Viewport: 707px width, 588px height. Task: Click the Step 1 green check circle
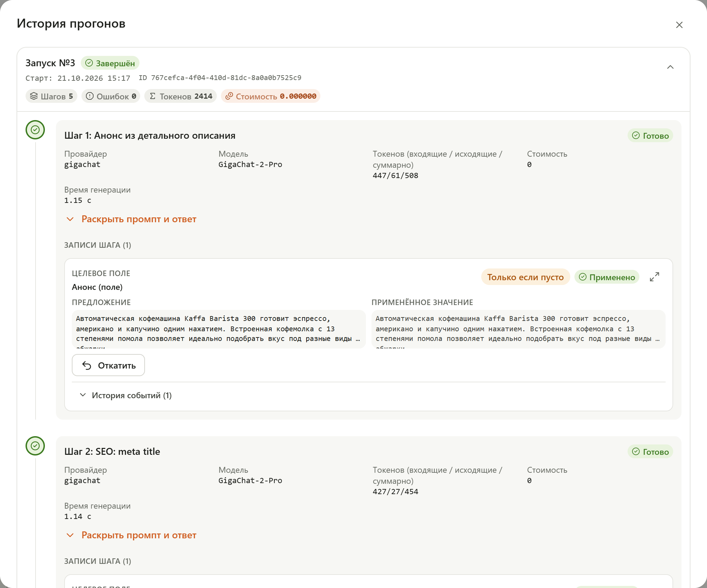coord(35,130)
